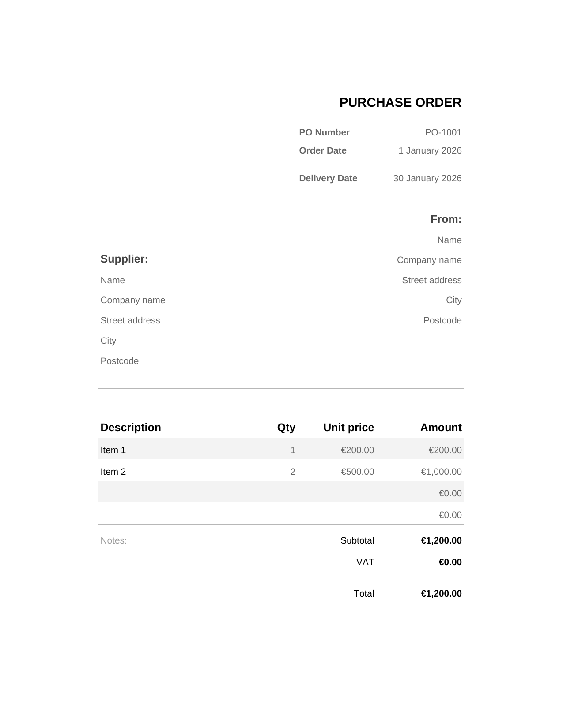Click the Supplier Name field
This screenshot has width=563, height=728.
[x=113, y=280]
